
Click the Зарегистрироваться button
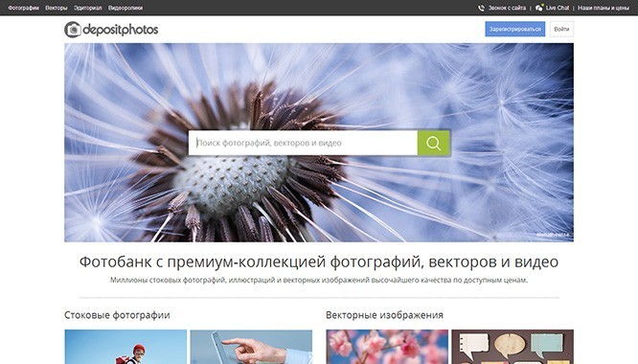tap(515, 29)
